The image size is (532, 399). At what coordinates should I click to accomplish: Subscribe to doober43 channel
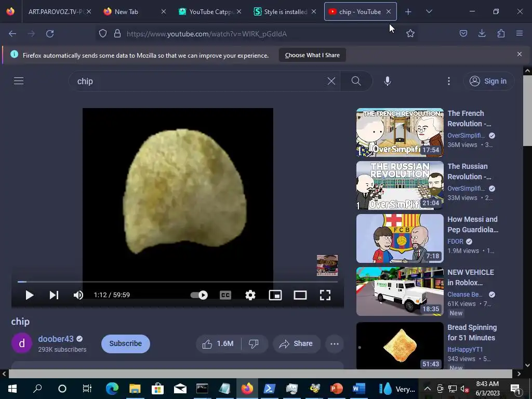(126, 344)
